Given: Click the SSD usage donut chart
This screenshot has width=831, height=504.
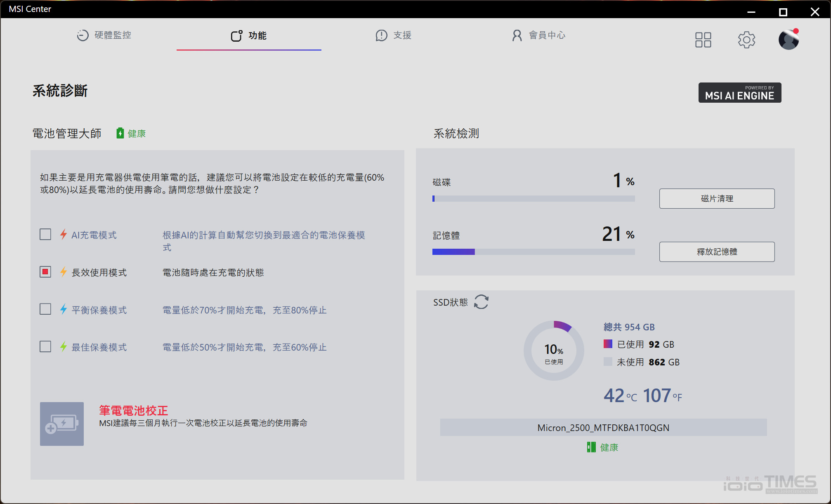Looking at the screenshot, I should (554, 351).
